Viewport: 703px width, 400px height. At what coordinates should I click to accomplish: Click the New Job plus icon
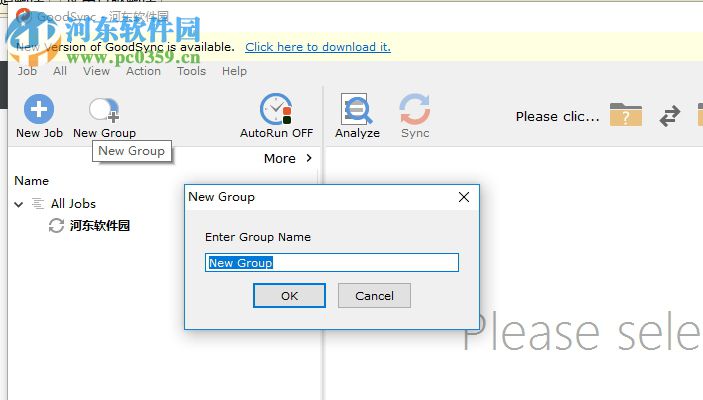(x=39, y=109)
